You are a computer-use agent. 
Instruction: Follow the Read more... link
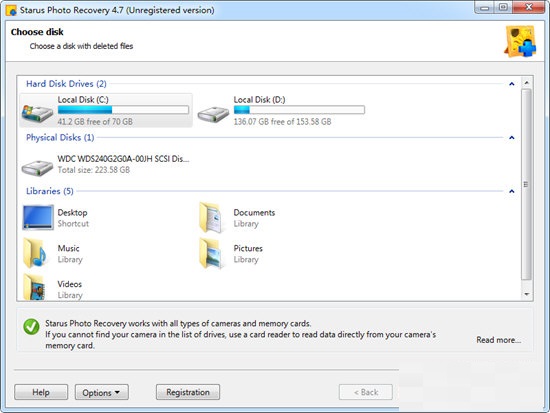498,340
